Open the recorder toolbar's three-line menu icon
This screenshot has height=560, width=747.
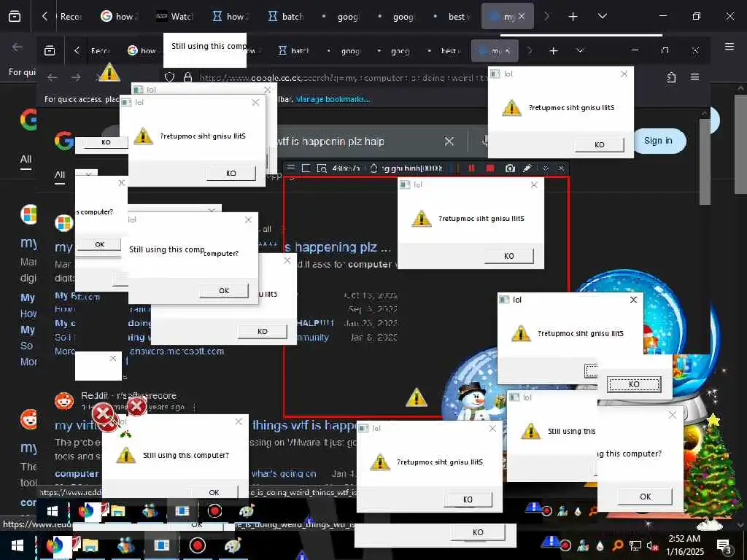coord(291,168)
